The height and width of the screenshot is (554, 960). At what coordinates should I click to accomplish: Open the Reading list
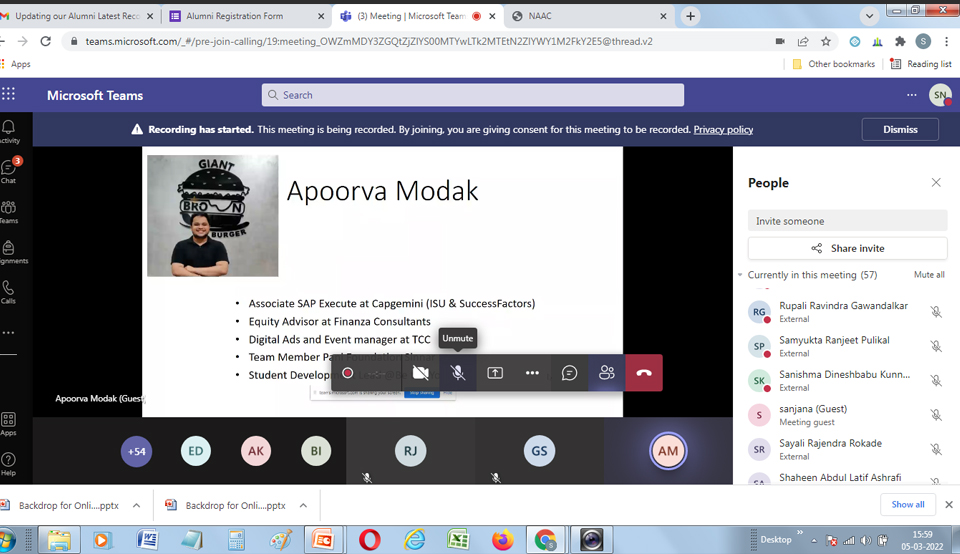pos(921,64)
